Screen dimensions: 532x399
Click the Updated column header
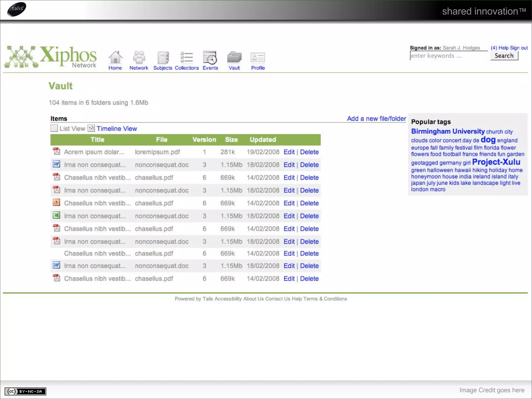pos(263,139)
